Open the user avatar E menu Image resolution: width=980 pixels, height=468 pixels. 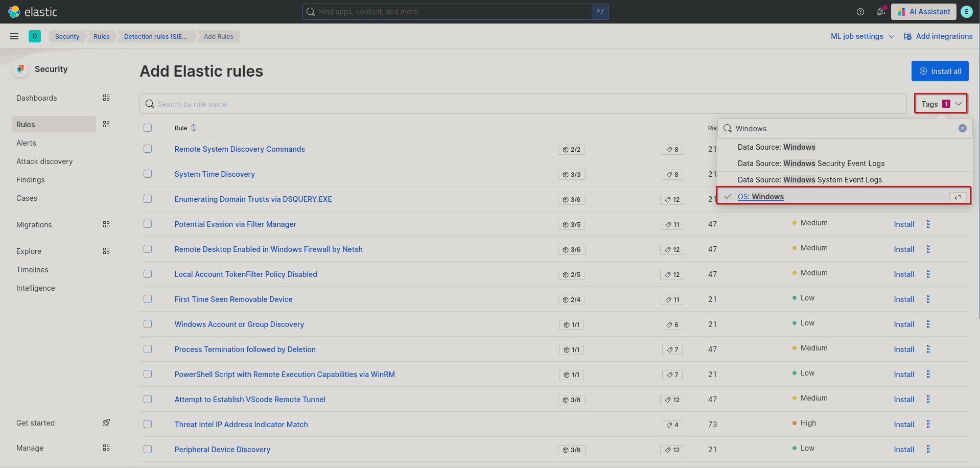967,12
